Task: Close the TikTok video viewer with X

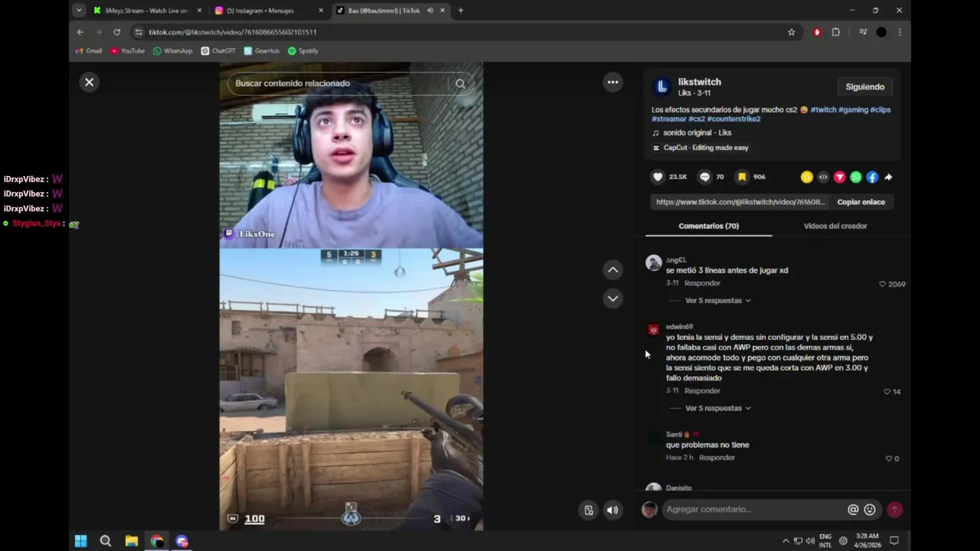Action: click(x=90, y=82)
